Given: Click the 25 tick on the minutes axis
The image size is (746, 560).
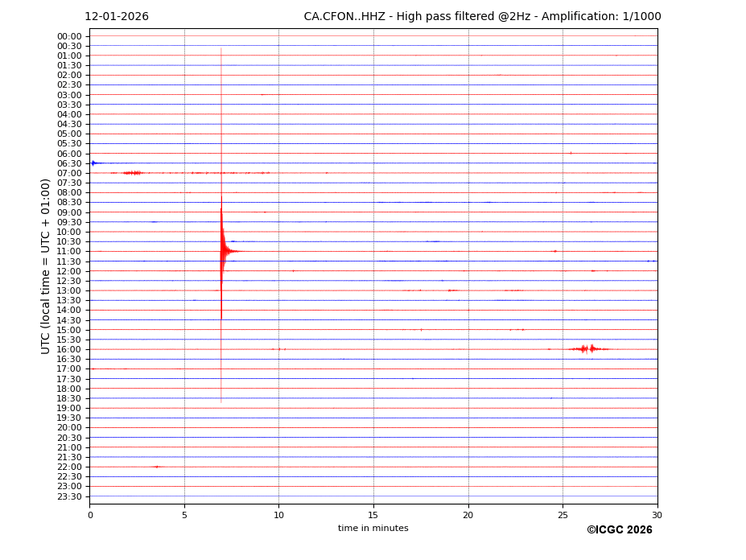Looking at the screenshot, I should coord(563,515).
